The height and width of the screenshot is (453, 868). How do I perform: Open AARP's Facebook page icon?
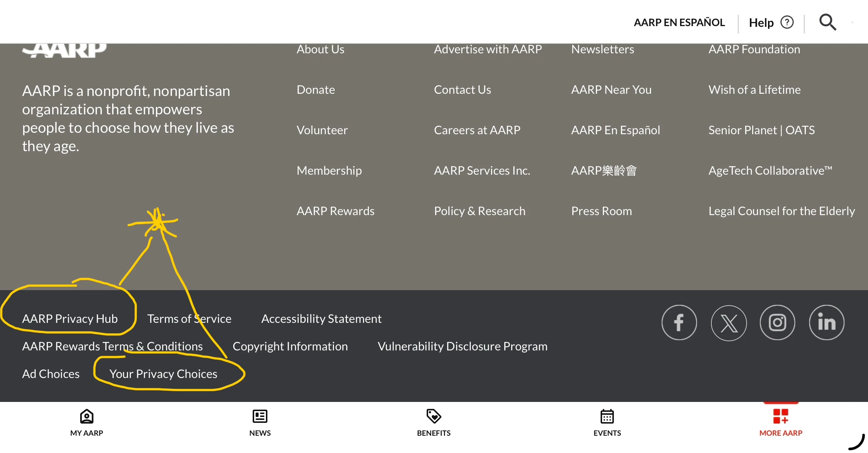click(x=679, y=322)
